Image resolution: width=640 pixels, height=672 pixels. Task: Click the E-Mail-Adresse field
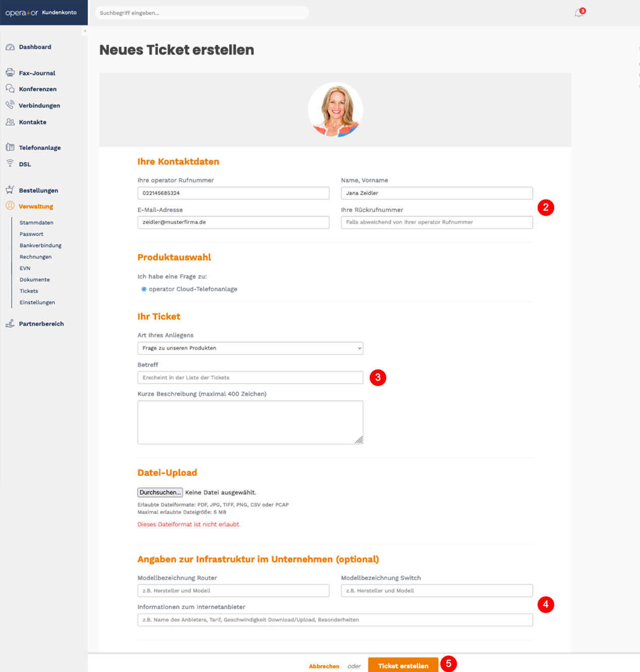[233, 222]
